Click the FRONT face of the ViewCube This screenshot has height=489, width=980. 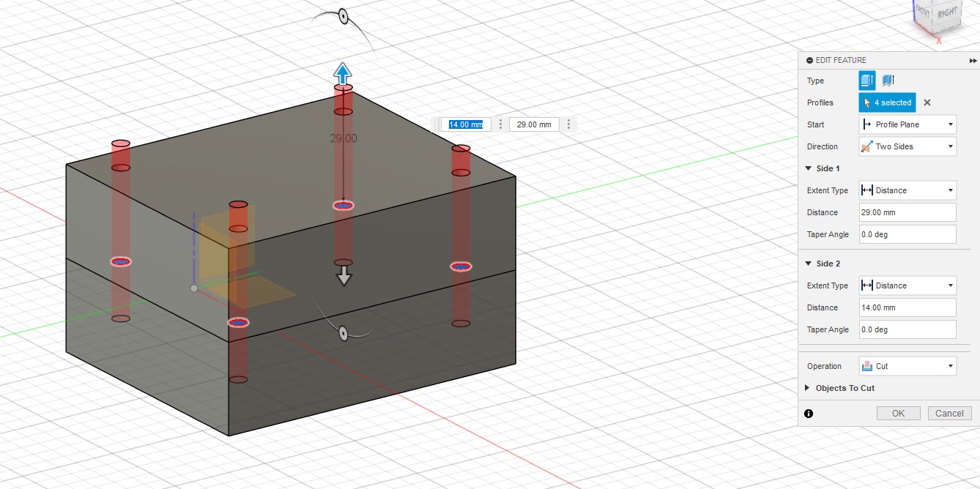click(x=922, y=12)
